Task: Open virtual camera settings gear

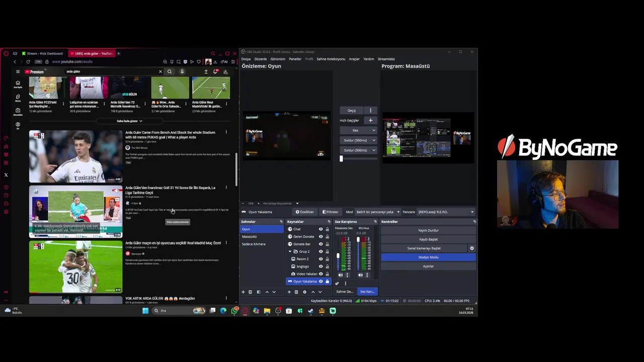Action: [472, 248]
